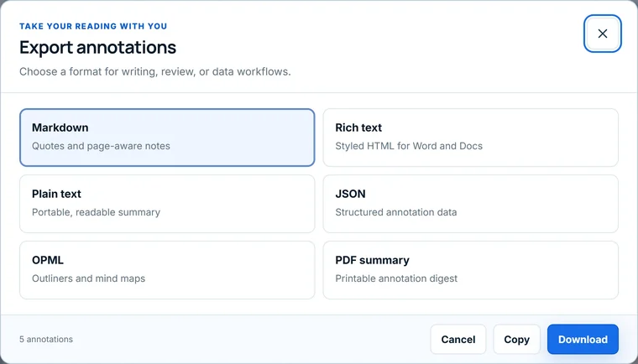Pick the Plain text export option
The width and height of the screenshot is (638, 364).
[167, 204]
